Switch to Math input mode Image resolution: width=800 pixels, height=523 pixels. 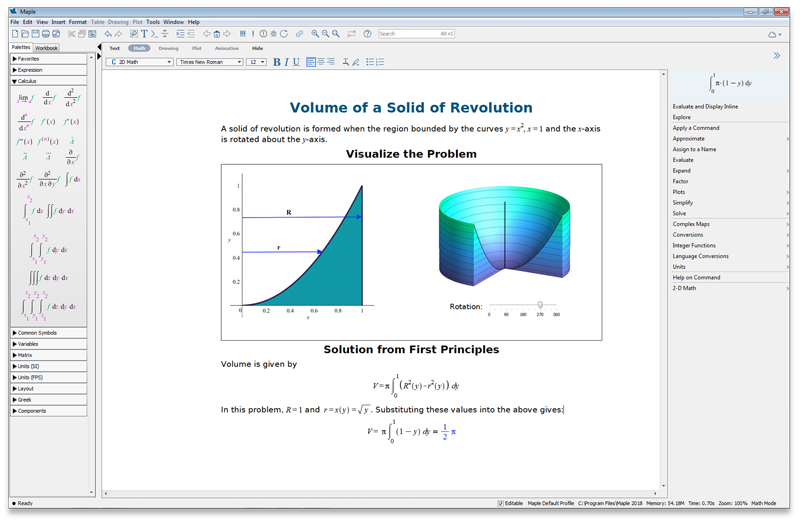tap(139, 48)
